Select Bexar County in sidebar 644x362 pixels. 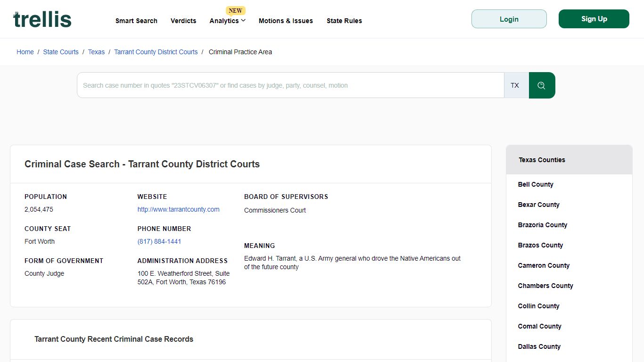(538, 205)
